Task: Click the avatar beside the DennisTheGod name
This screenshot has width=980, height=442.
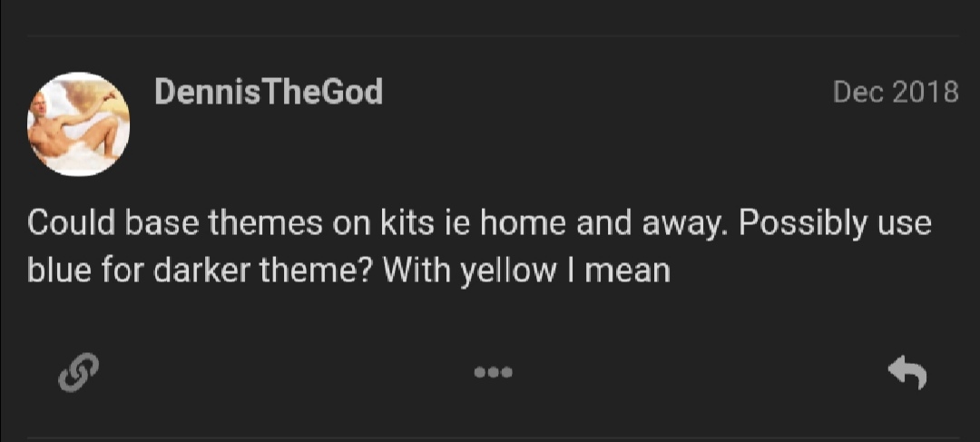Action: pyautogui.click(x=79, y=124)
